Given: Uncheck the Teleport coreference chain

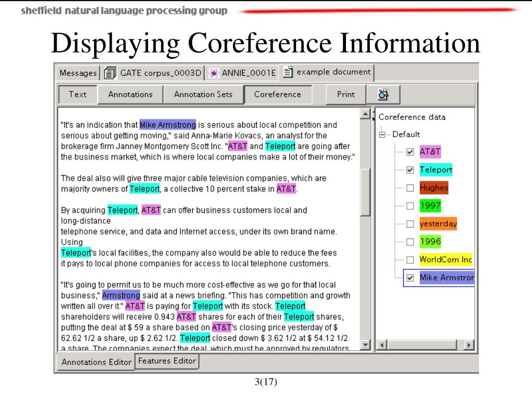Looking at the screenshot, I should click(410, 170).
